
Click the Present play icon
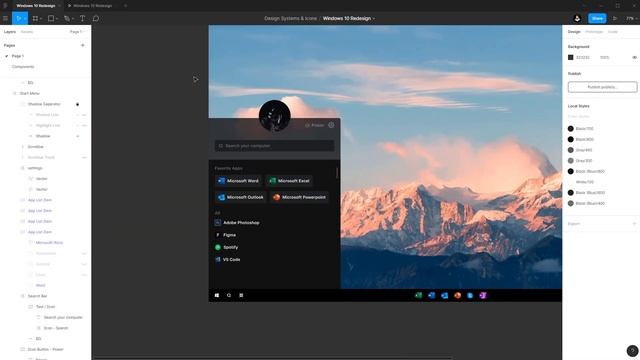[615, 18]
